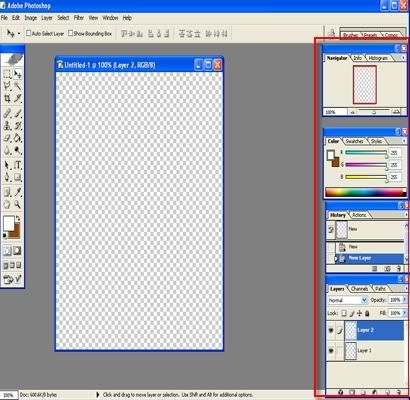Delete current state icon in History panel
The width and height of the screenshot is (410, 400).
click(x=398, y=268)
